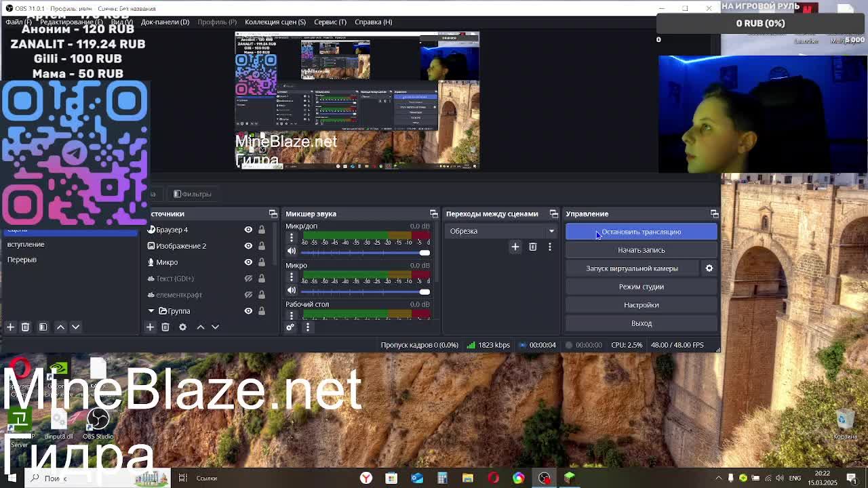Move selected source up in list
The image size is (868, 488).
(x=200, y=327)
